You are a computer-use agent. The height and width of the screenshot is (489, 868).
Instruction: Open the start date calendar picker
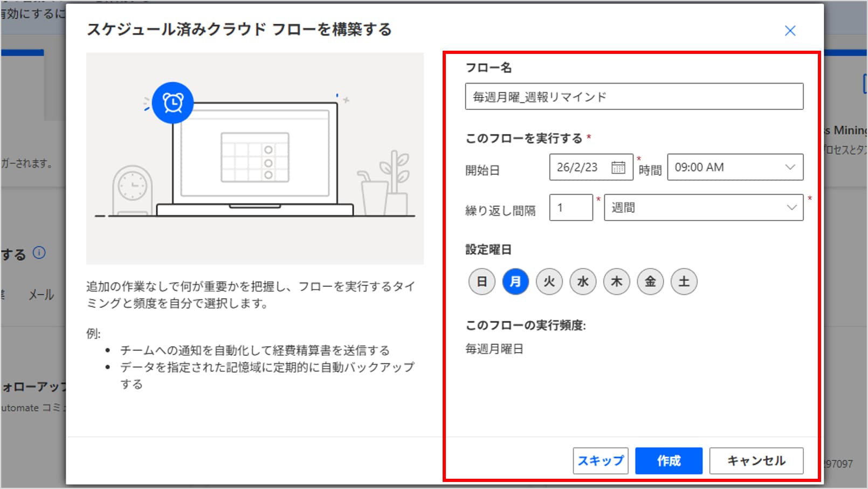tap(618, 168)
